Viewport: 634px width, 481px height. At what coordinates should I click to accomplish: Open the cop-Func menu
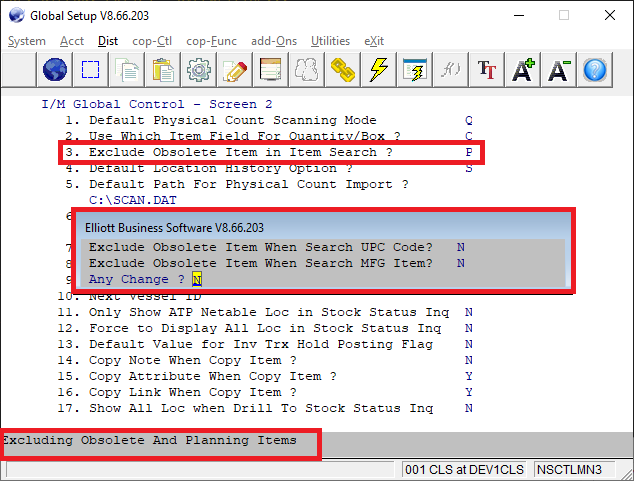(x=211, y=40)
